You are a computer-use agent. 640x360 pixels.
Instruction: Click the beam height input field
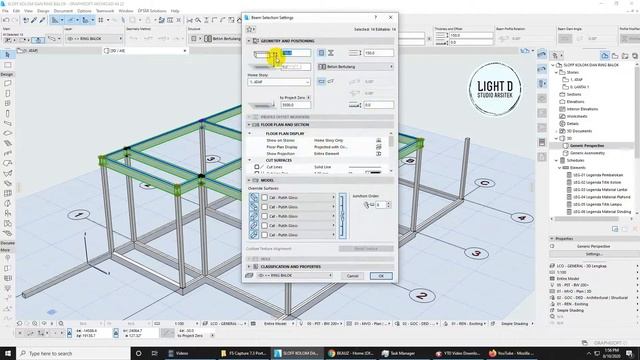point(296,53)
